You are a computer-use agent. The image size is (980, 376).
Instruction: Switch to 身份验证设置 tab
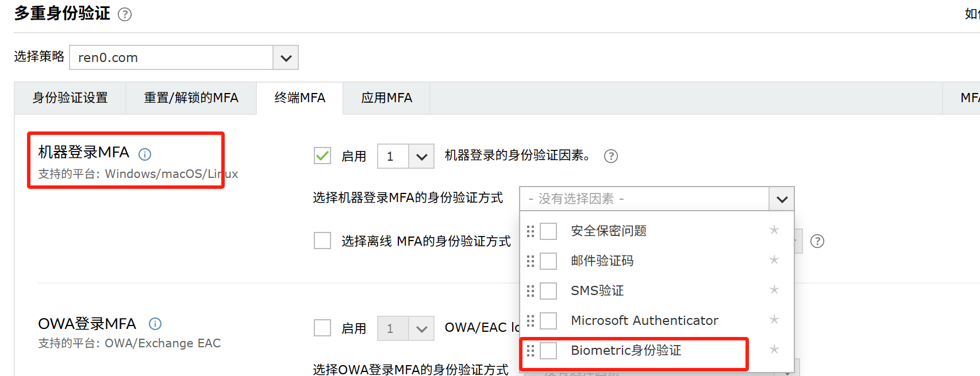[x=70, y=98]
